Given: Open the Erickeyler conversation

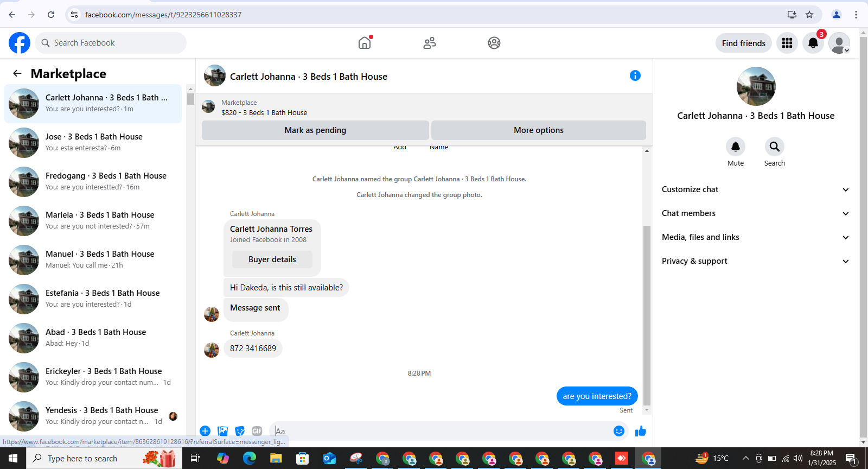Looking at the screenshot, I should click(93, 377).
